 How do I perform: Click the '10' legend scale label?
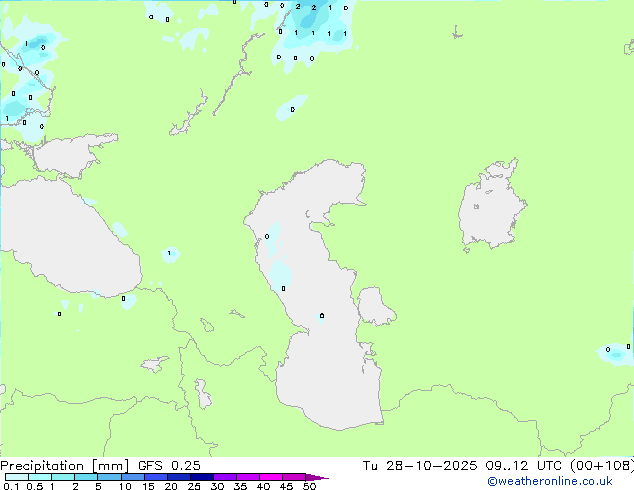(125, 486)
